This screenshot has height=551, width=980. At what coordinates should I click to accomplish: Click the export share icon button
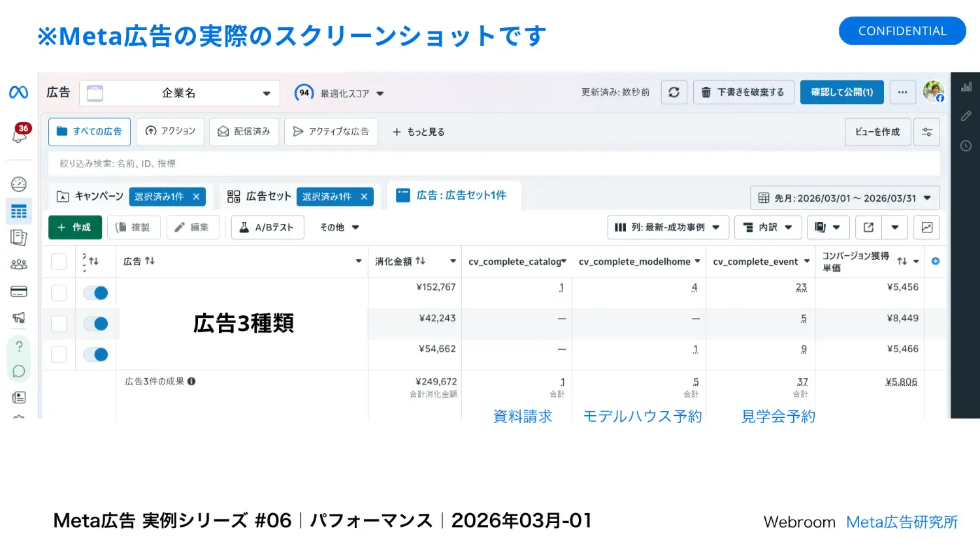pyautogui.click(x=868, y=227)
